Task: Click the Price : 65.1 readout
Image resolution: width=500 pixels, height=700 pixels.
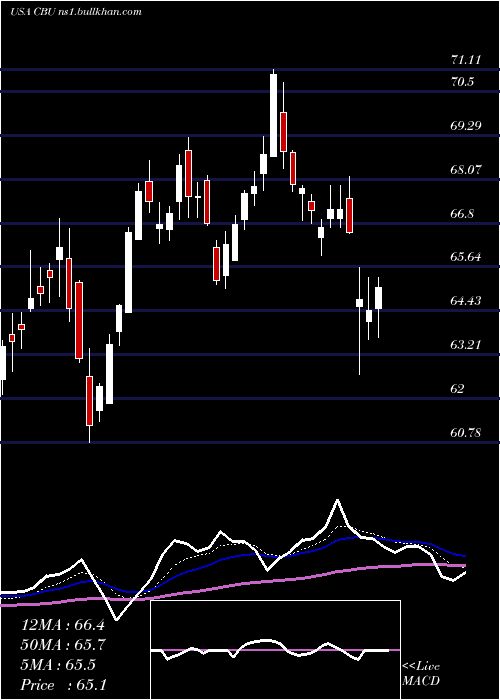Action: pos(63,685)
